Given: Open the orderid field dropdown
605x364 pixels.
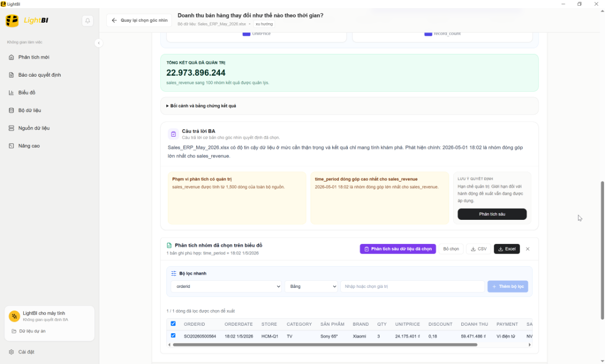Looking at the screenshot, I should coord(226,286).
